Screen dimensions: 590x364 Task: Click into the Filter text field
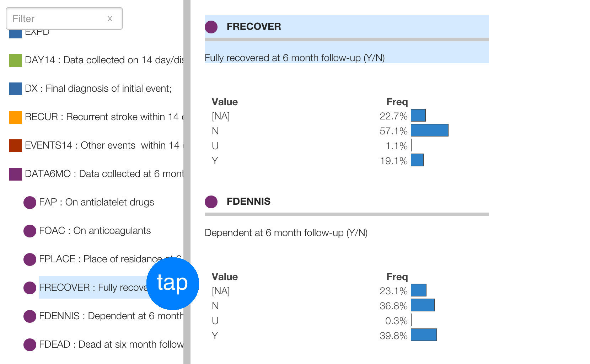[x=57, y=19]
